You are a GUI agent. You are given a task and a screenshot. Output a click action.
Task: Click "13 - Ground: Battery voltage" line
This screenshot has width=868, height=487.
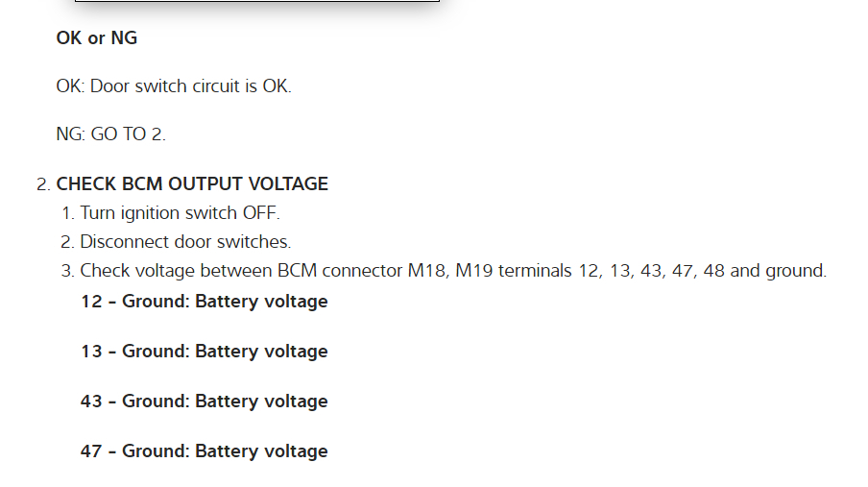[205, 352]
